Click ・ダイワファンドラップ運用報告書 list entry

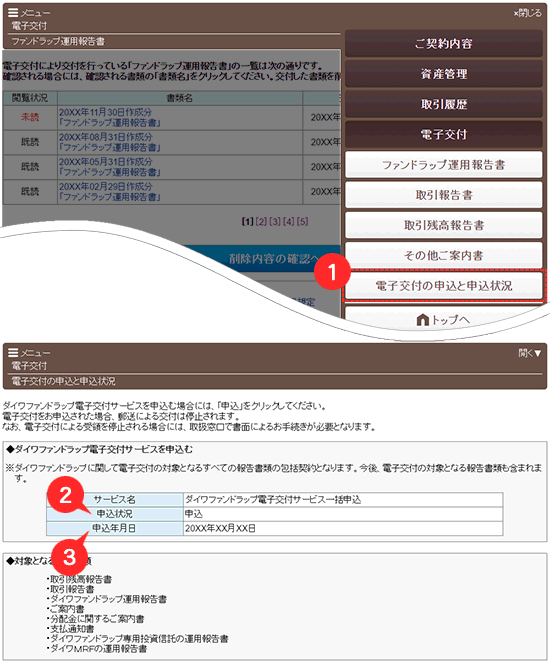pyautogui.click(x=107, y=599)
